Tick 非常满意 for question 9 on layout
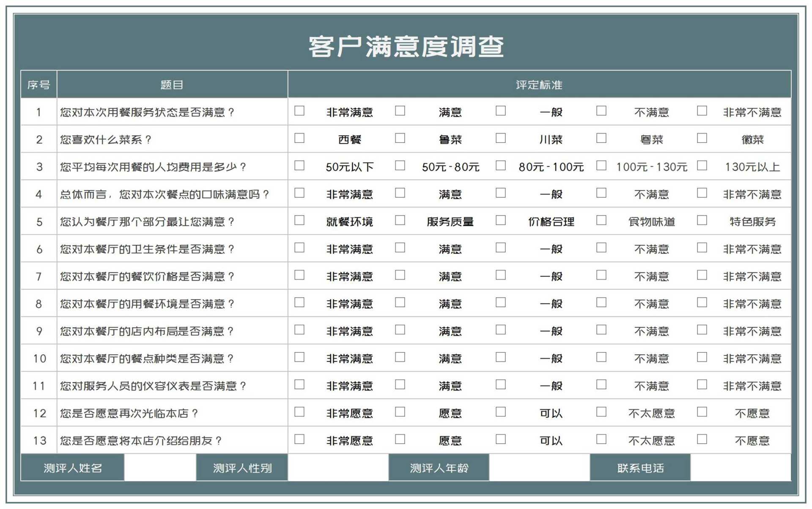The width and height of the screenshot is (812, 509). tap(299, 330)
